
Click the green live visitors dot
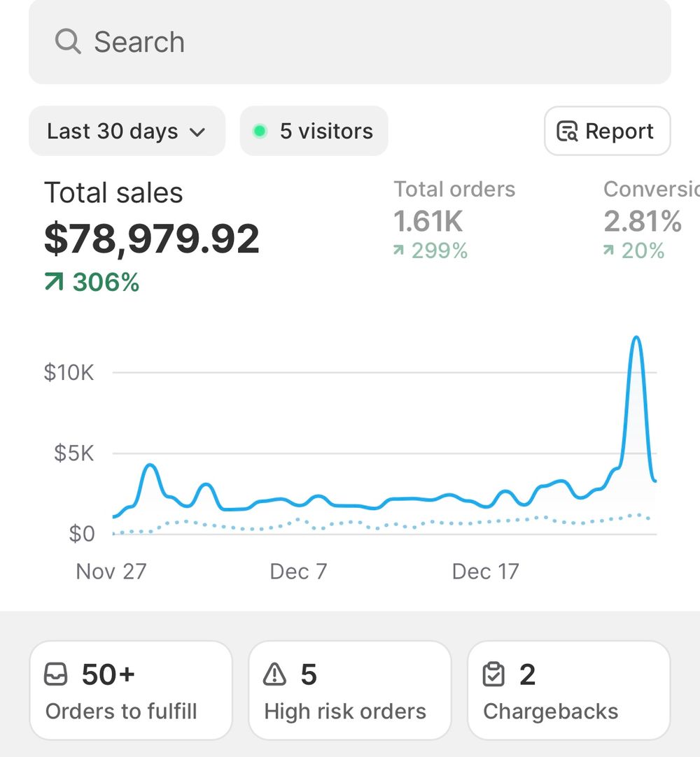click(260, 131)
